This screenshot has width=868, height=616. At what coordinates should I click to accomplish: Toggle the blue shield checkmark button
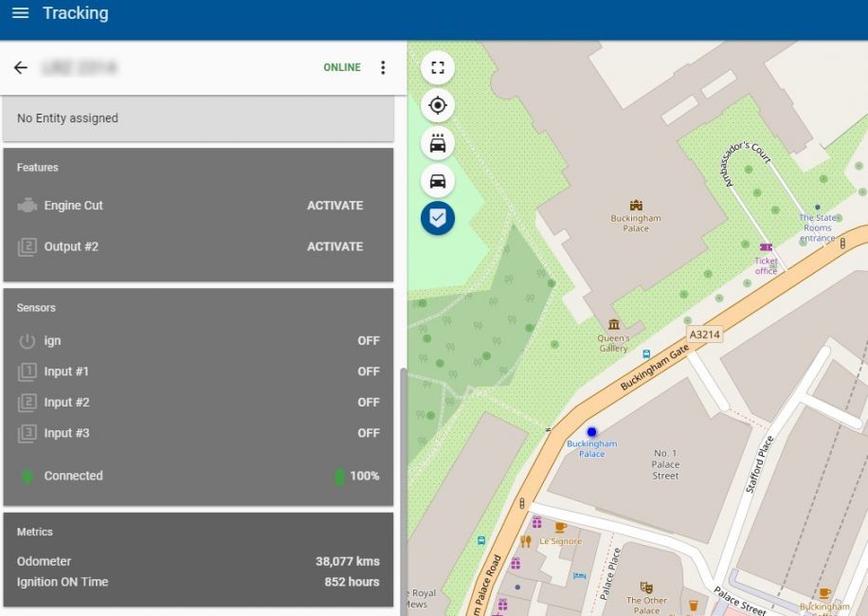(438, 218)
